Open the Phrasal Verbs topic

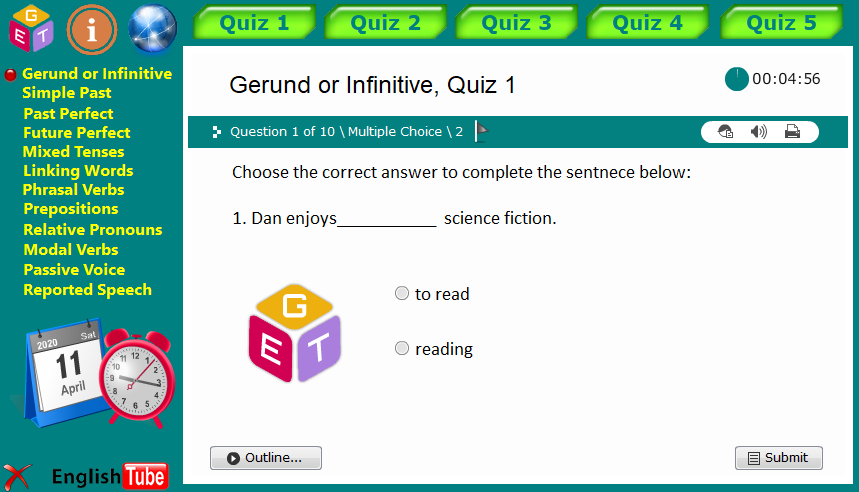tap(74, 190)
